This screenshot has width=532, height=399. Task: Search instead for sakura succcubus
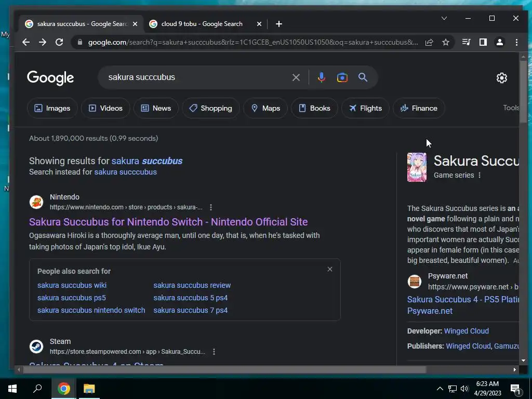[x=126, y=172]
